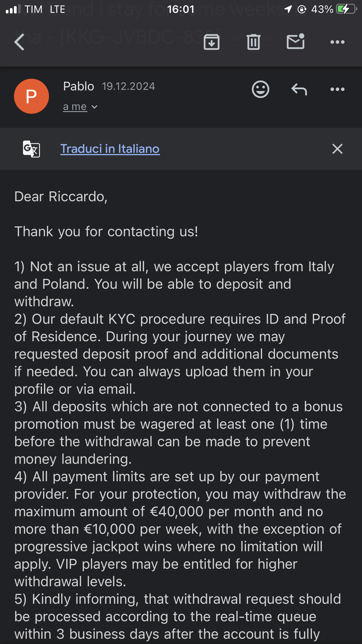
Task: Expand recipient details chevron next to "a me"
Action: (94, 107)
